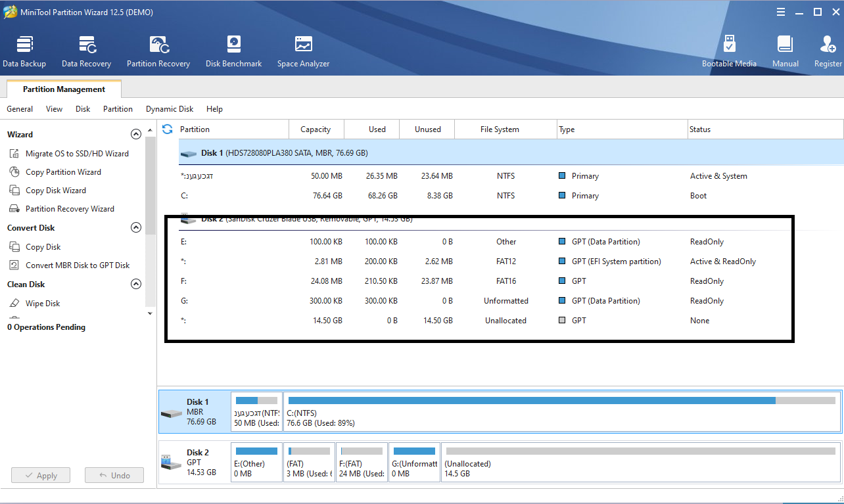Image resolution: width=844 pixels, height=504 pixels.
Task: Launch Data Recovery tool
Action: (86, 52)
